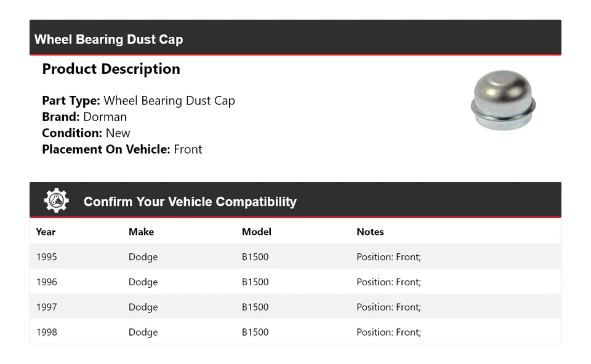The image size is (591, 364).
Task: Select the 1995 year cell
Action: [46, 257]
